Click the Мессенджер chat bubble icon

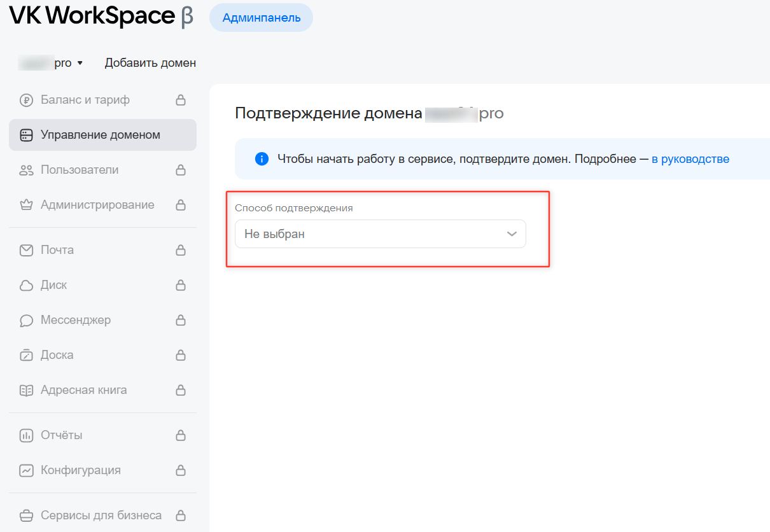click(x=26, y=320)
